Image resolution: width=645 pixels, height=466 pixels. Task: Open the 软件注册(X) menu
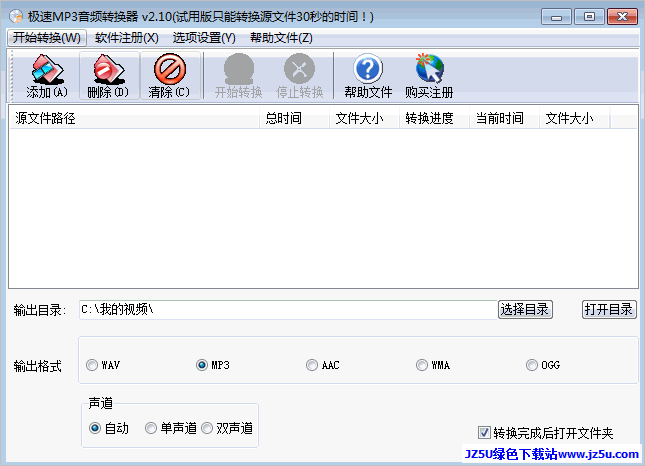[127, 38]
